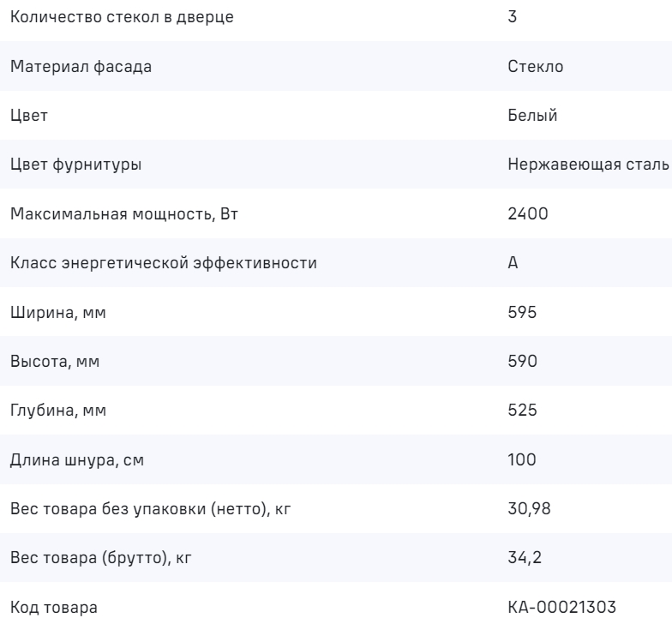Click the "Класс энергетической эффективности" label
The height and width of the screenshot is (630, 672).
click(x=164, y=263)
